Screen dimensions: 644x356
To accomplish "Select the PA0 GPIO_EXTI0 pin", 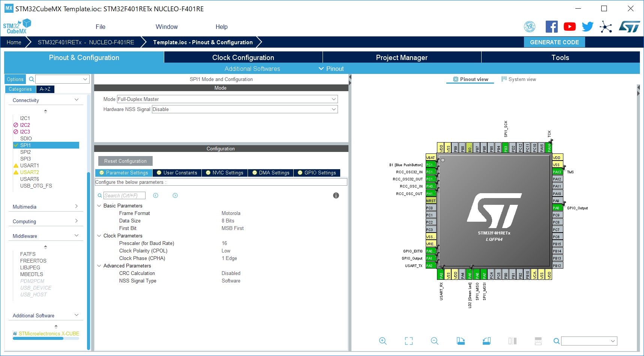I will coord(431,251).
